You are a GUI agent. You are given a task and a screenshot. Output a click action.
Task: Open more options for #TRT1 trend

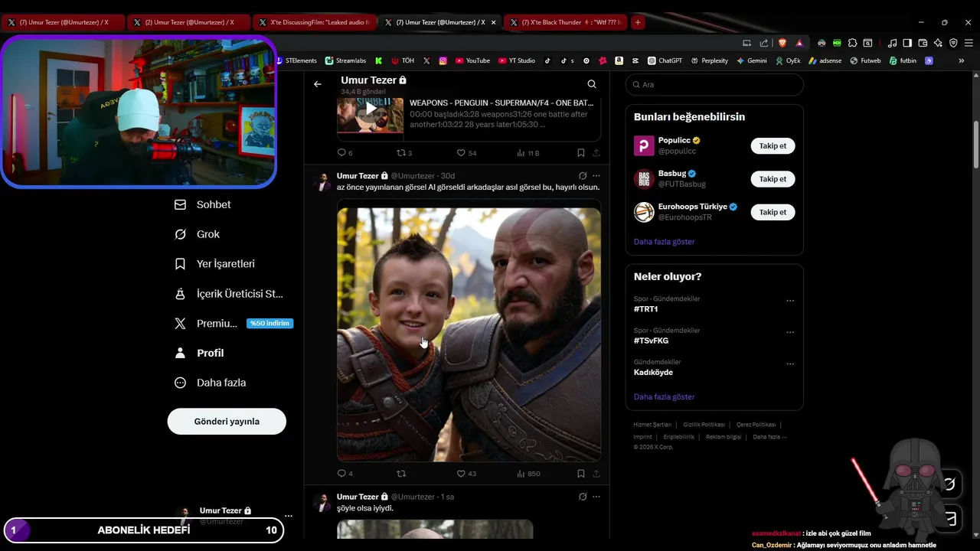pos(790,301)
